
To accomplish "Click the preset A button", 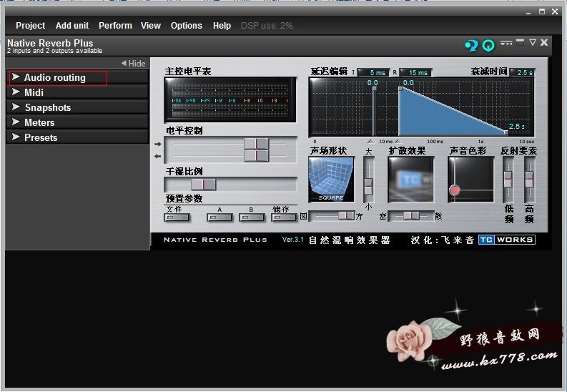I will click(219, 217).
